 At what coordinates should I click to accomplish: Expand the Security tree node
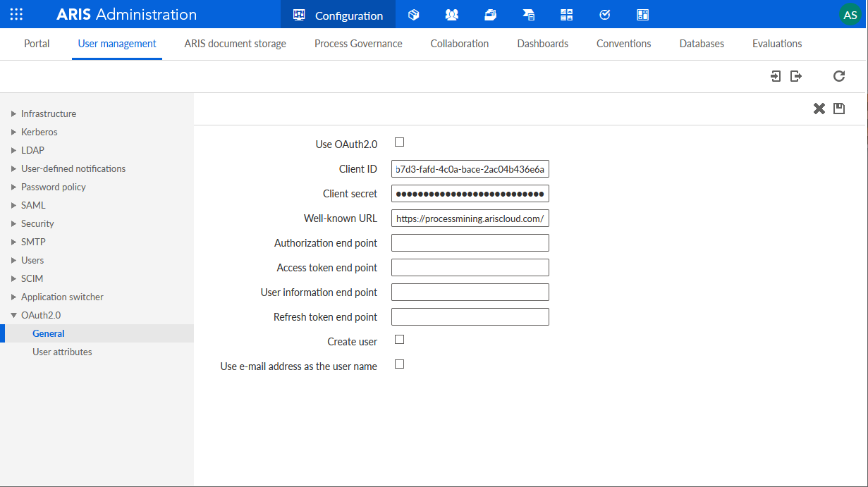click(x=13, y=223)
